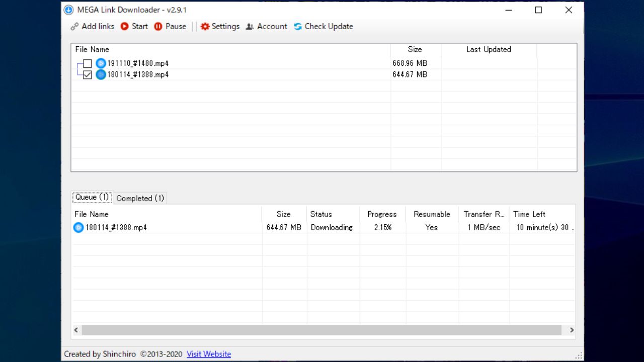
Task: Minimize the MEGA Link Downloader window
Action: coord(508,10)
